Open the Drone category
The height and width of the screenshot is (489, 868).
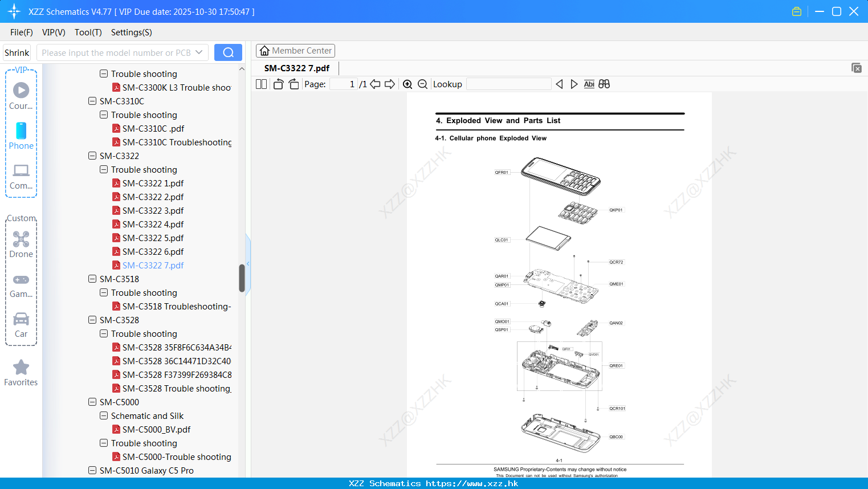(x=21, y=244)
